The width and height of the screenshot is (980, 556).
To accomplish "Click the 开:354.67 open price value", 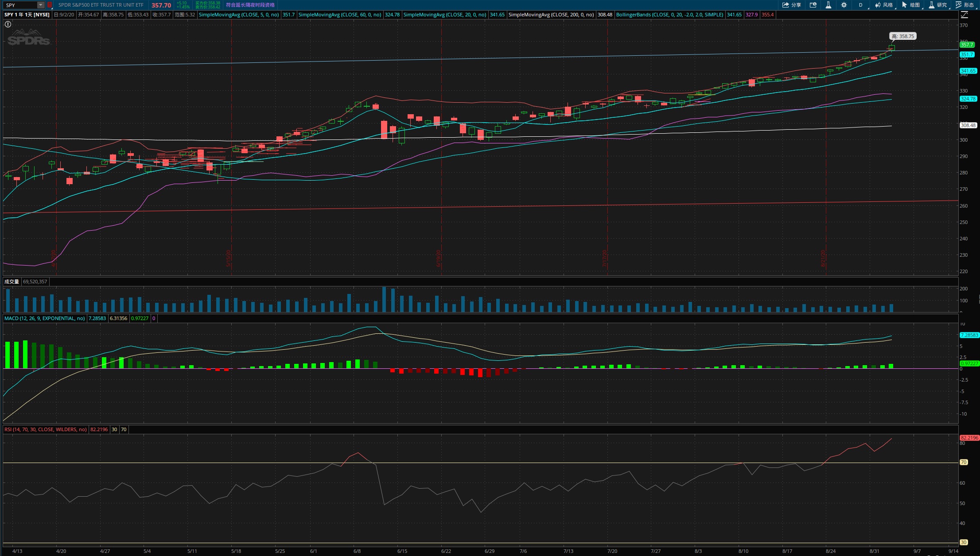I will point(89,15).
